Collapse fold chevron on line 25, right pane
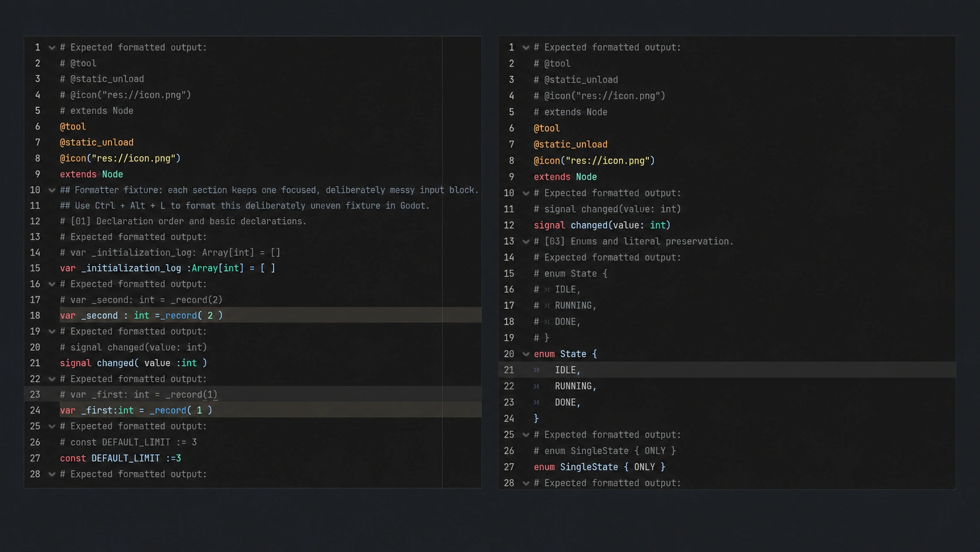This screenshot has height=552, width=980. point(526,435)
